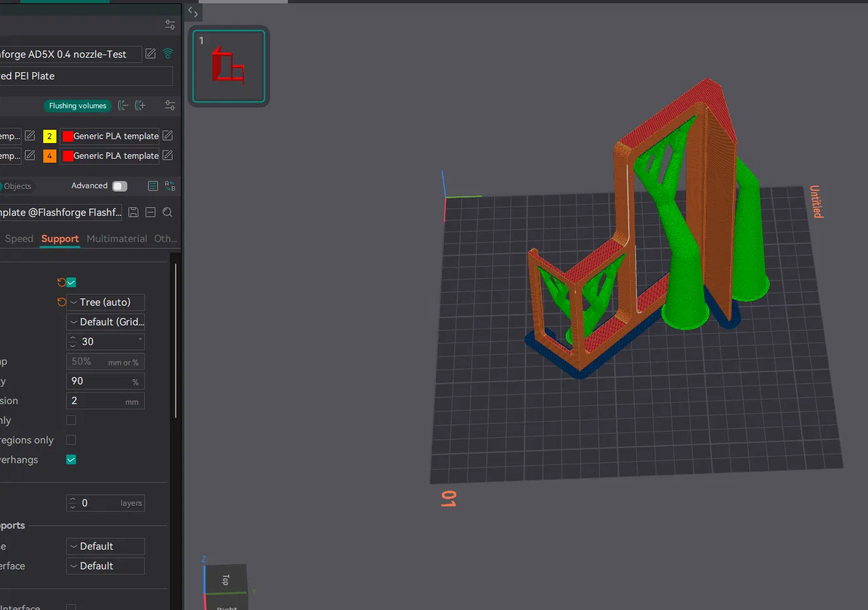This screenshot has height=610, width=868.
Task: Select plate 1 thumbnail
Action: pos(229,66)
